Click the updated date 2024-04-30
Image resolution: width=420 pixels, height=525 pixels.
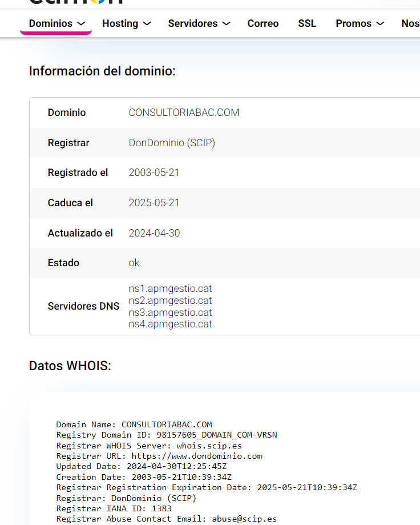pyautogui.click(x=154, y=233)
